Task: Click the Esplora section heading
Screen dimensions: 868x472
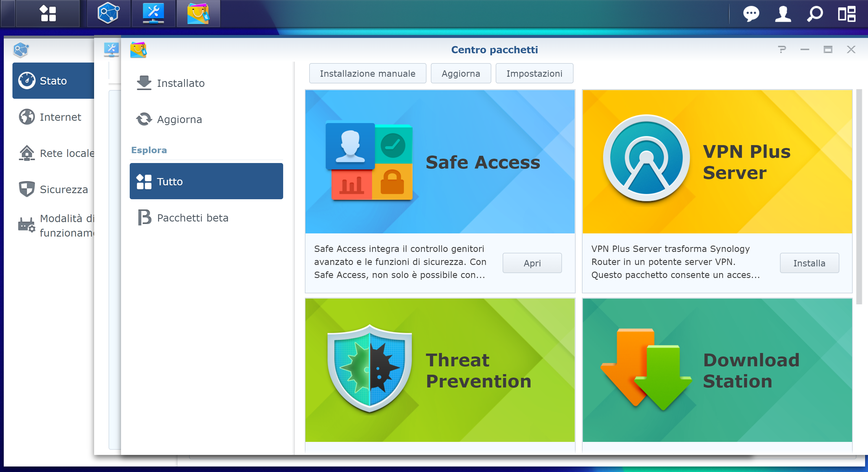Action: [x=149, y=150]
